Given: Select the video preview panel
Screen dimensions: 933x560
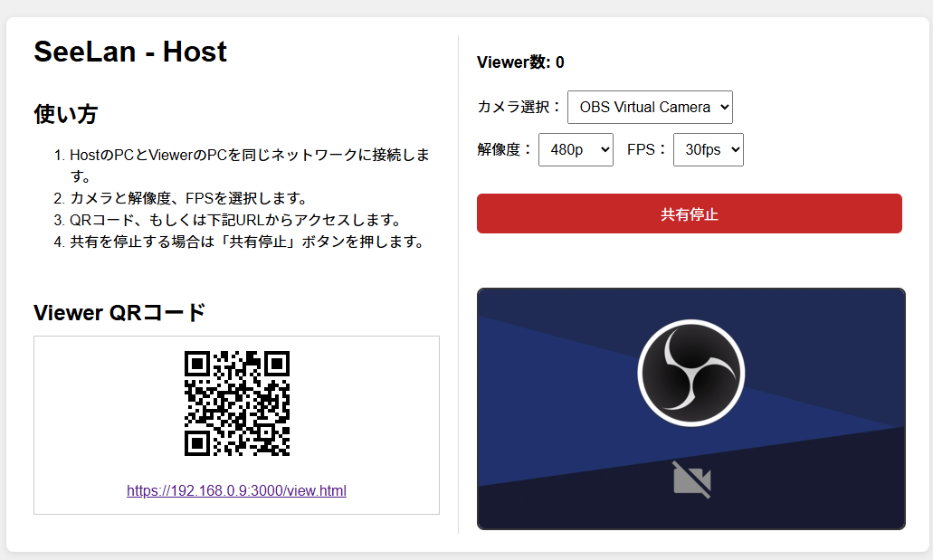Looking at the screenshot, I should coord(690,408).
